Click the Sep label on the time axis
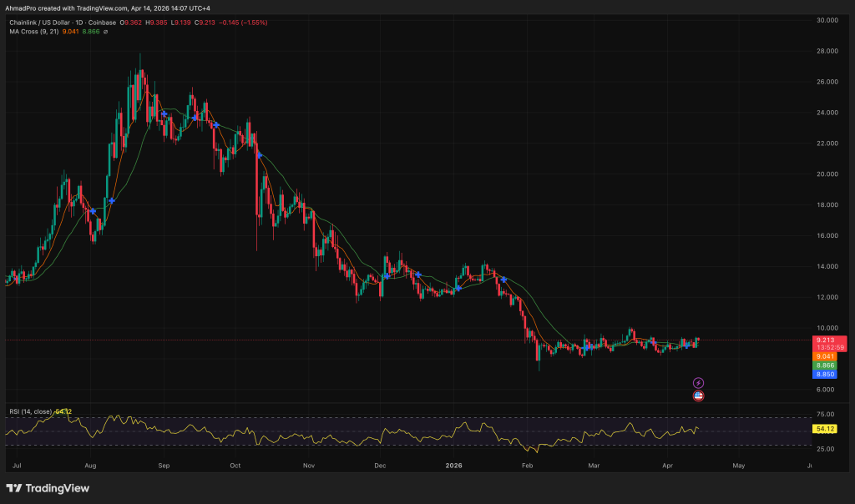Image resolution: width=855 pixels, height=504 pixels. (164, 464)
